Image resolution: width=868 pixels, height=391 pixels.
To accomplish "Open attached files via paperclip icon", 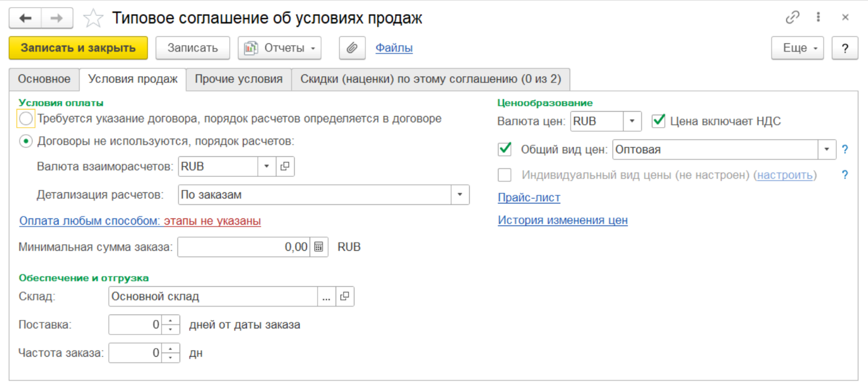I will [352, 48].
